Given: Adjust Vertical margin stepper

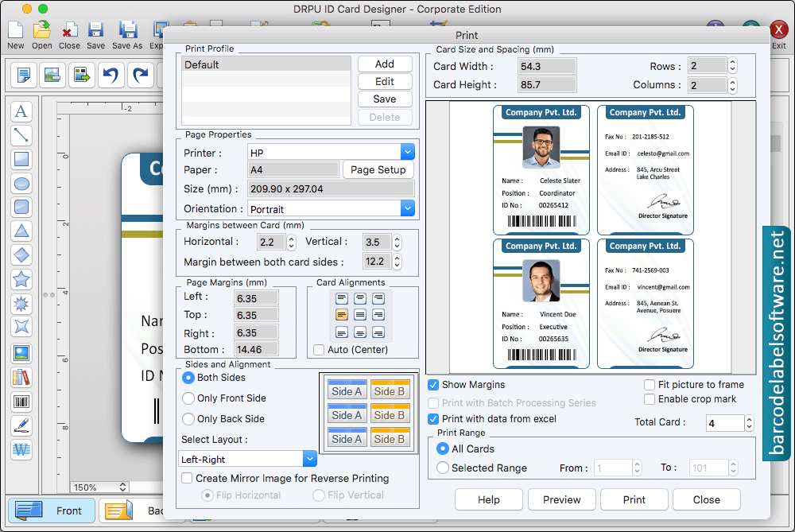Looking at the screenshot, I should pyautogui.click(x=397, y=243).
